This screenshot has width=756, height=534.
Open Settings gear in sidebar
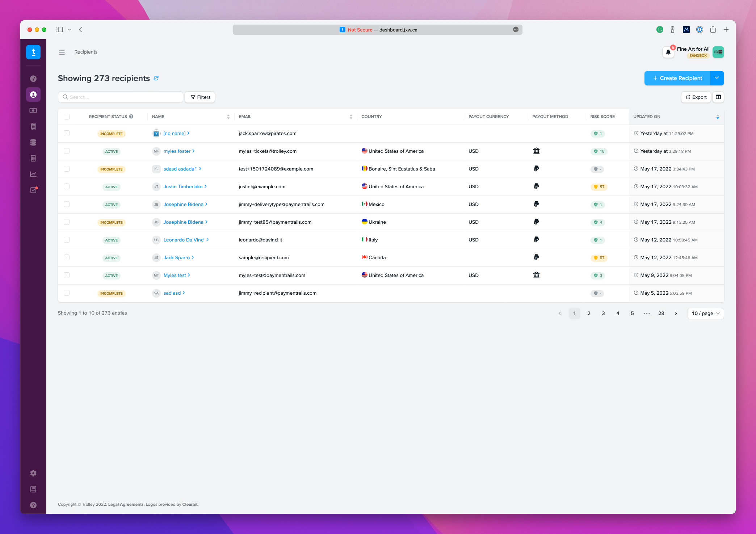tap(33, 473)
